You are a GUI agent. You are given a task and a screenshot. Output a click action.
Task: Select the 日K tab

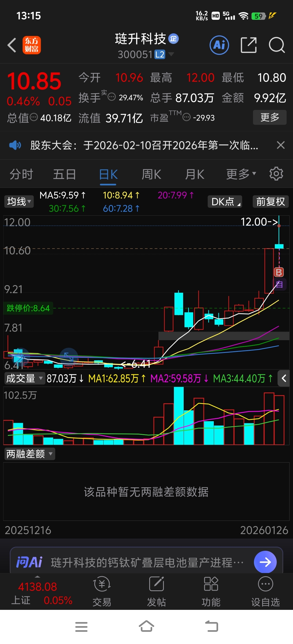point(108,174)
